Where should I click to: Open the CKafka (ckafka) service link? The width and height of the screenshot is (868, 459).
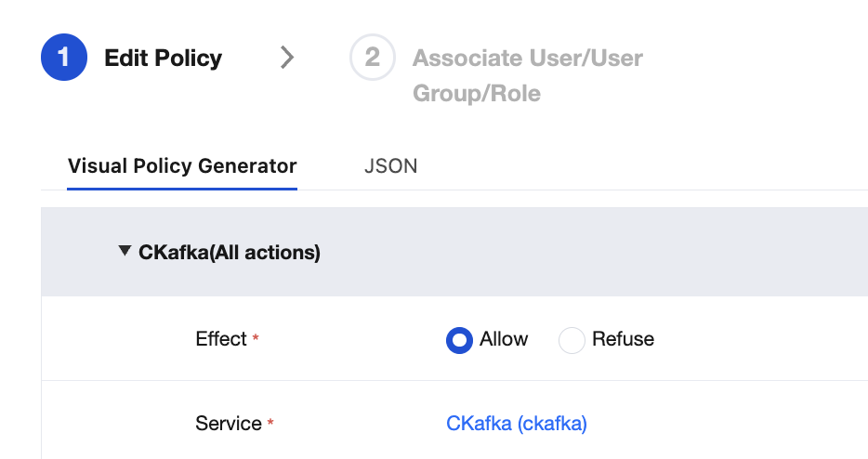coord(517,424)
